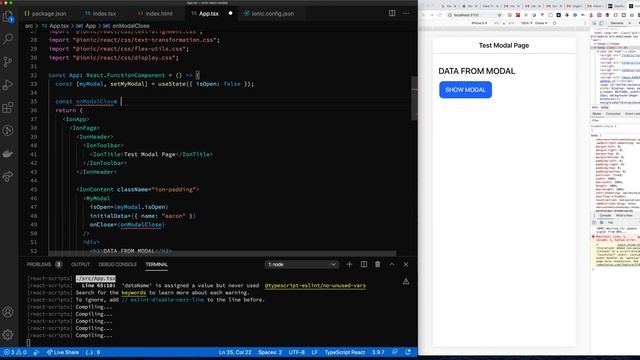640x360 pixels.
Task: Open the Docker whale view
Action: (x=8, y=153)
